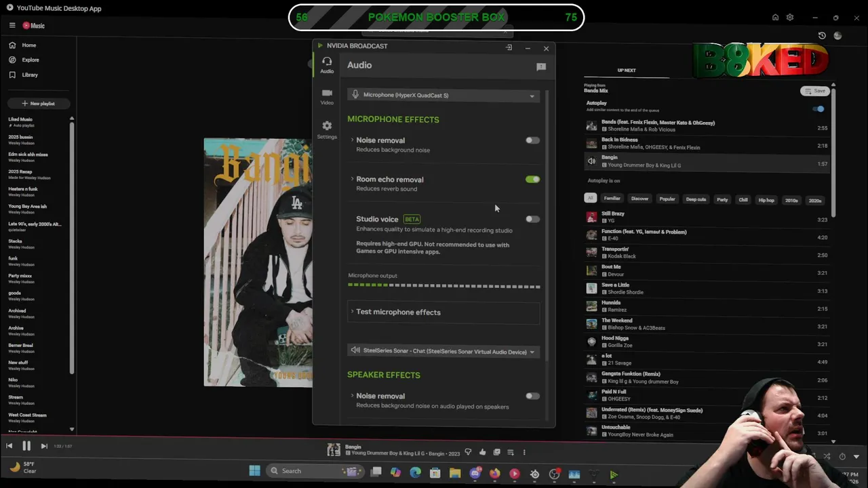Screen dimensions: 868x488
Task: Select the Hip hop filter chip
Action: tap(766, 200)
